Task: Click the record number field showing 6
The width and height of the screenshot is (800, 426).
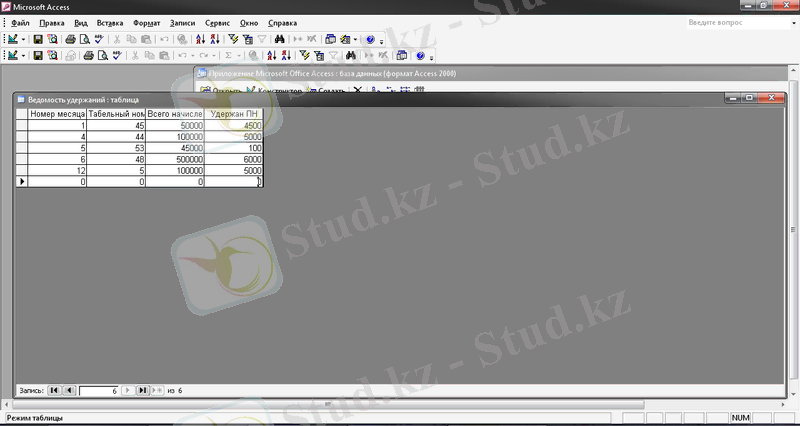Action: pyautogui.click(x=98, y=391)
